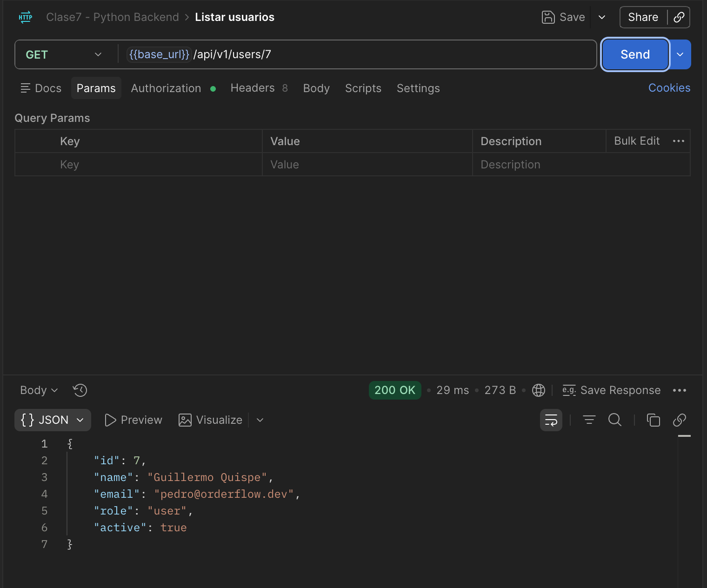Show the response Preview
The image size is (707, 588).
(x=134, y=420)
